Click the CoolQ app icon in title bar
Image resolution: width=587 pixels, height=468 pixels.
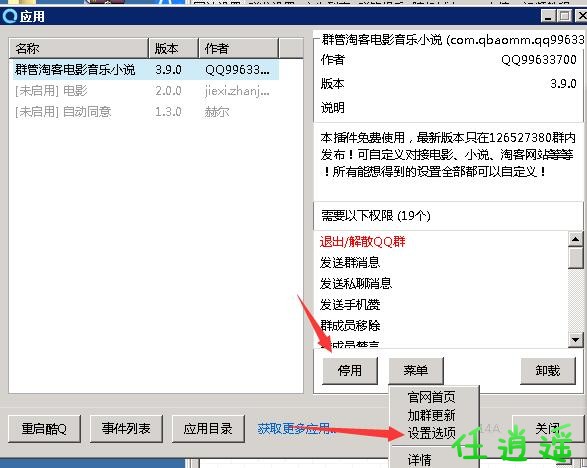(9, 16)
